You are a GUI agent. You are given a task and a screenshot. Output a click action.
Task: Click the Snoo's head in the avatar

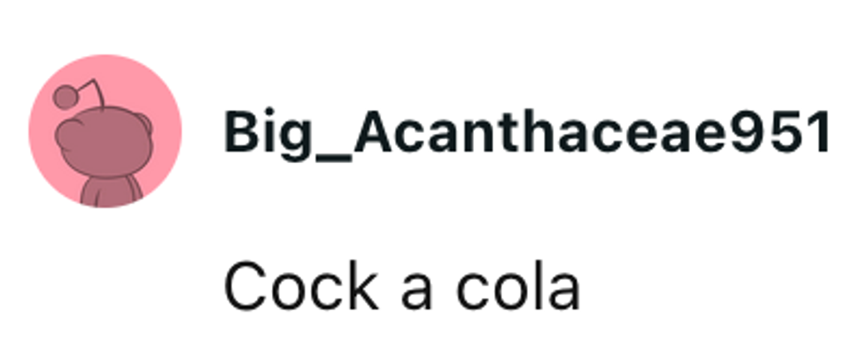tap(105, 143)
